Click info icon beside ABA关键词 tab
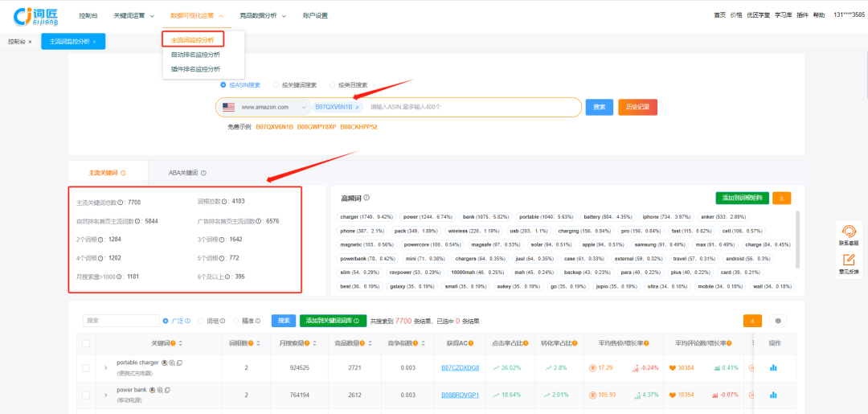The image size is (868, 414). point(203,173)
